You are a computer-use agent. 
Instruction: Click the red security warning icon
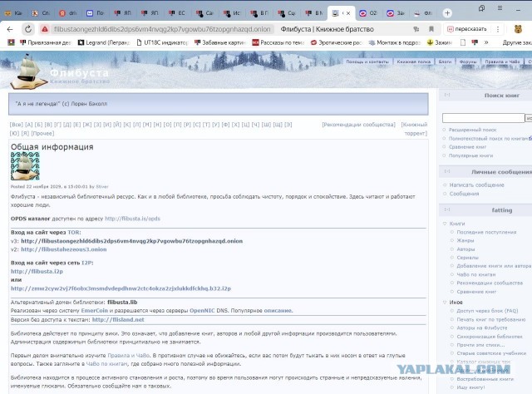coord(45,29)
